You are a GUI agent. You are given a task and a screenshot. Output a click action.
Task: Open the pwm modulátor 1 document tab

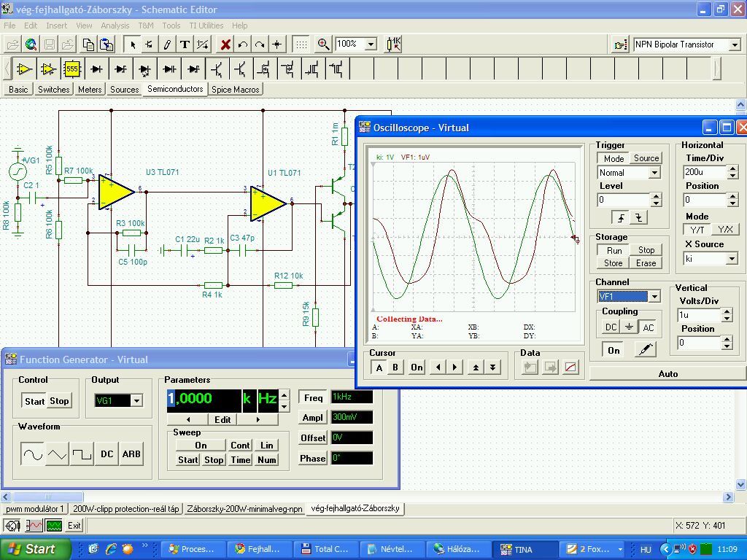35,508
